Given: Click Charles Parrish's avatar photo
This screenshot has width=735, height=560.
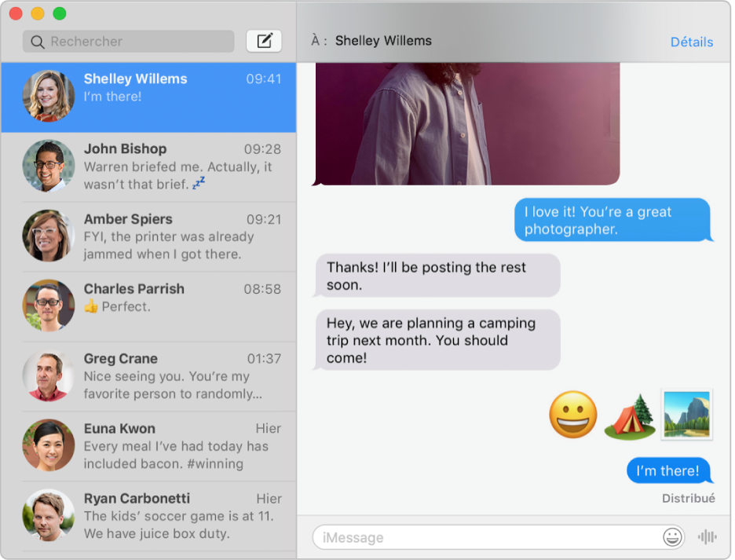Looking at the screenshot, I should 48,306.
